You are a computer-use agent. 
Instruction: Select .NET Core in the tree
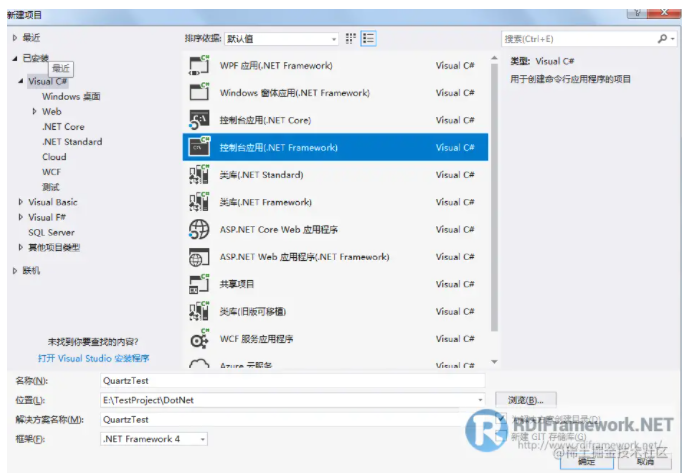click(63, 126)
